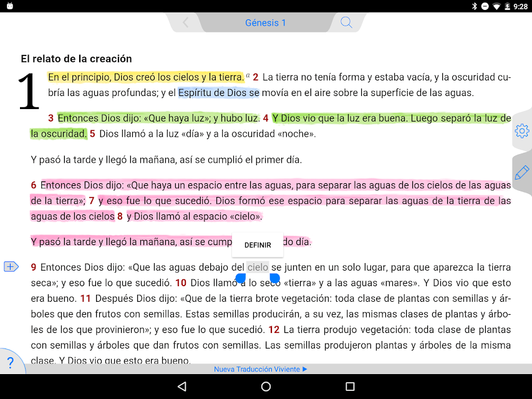532x399 pixels.
Task: Tap the Bluetooth status icon
Action: tap(475, 6)
